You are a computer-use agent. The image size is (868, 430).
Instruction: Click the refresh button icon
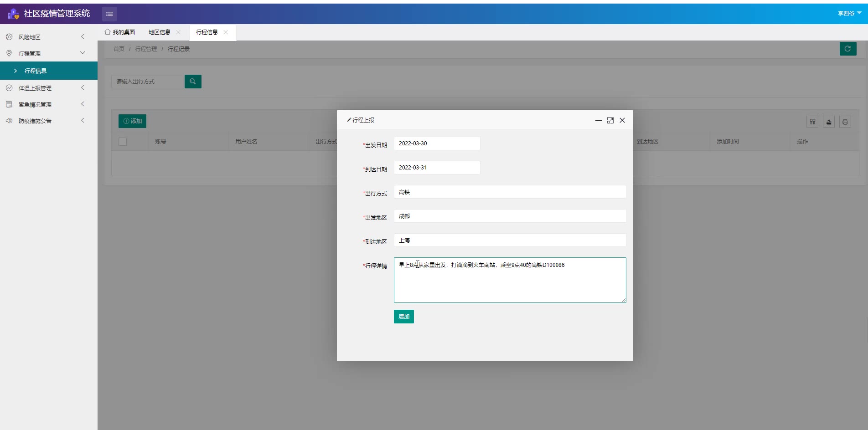coord(848,49)
